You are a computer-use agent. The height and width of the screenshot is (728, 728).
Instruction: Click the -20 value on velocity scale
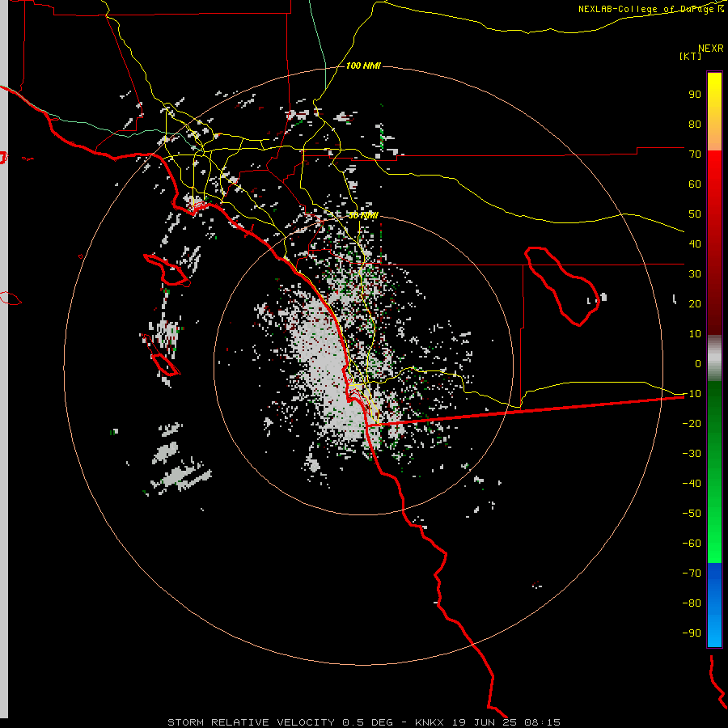pos(692,424)
